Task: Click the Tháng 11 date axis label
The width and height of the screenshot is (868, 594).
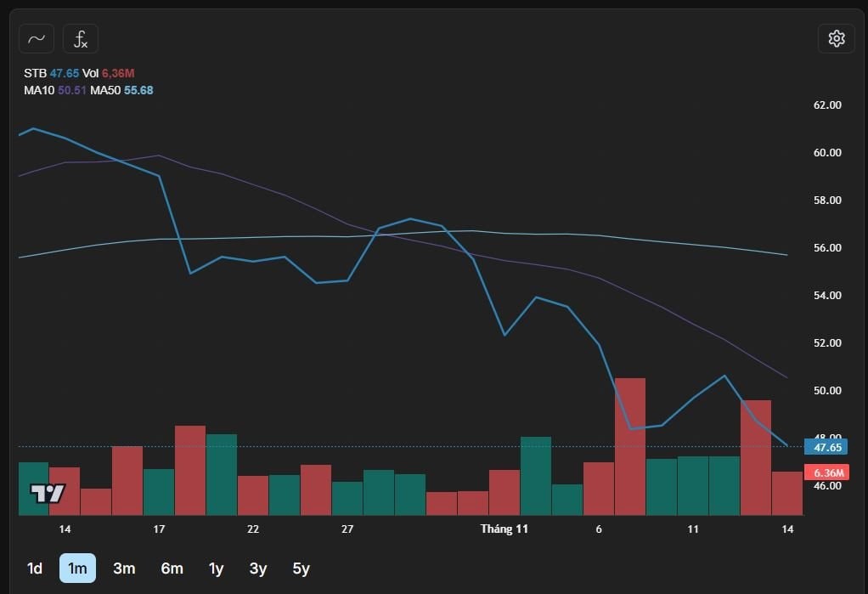Action: point(504,529)
